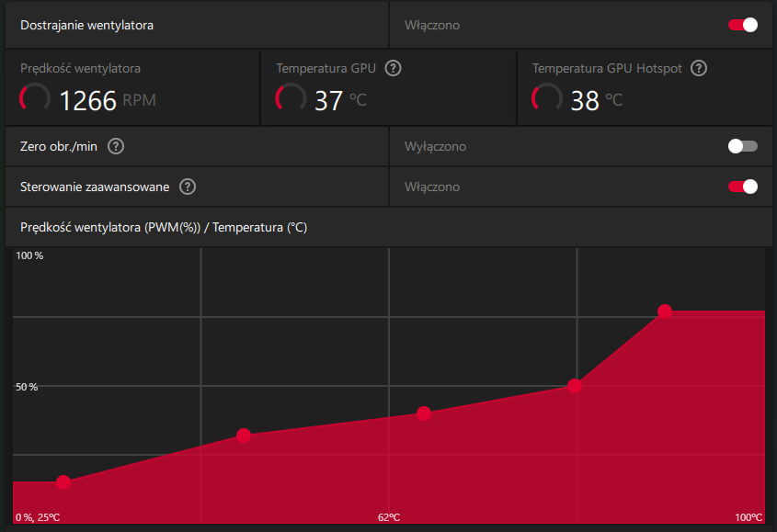777x532 pixels.
Task: Select the second fan curve point below 50%
Action: pos(244,436)
